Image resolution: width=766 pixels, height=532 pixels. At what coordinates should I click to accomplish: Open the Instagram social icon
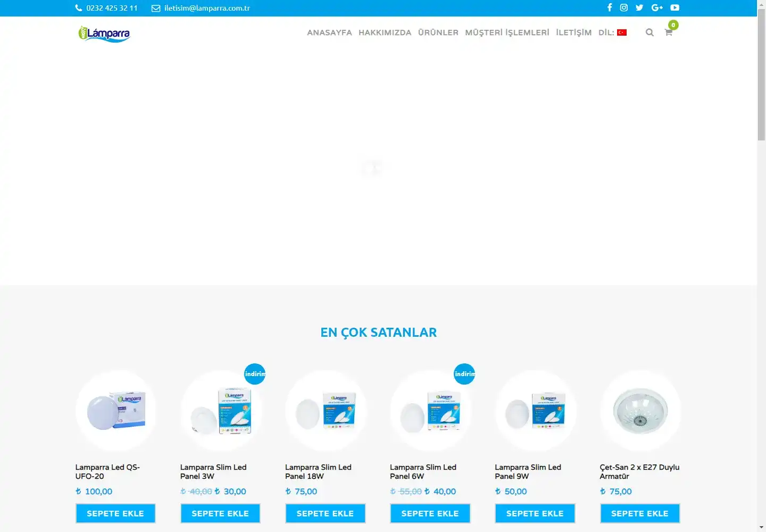pos(624,7)
